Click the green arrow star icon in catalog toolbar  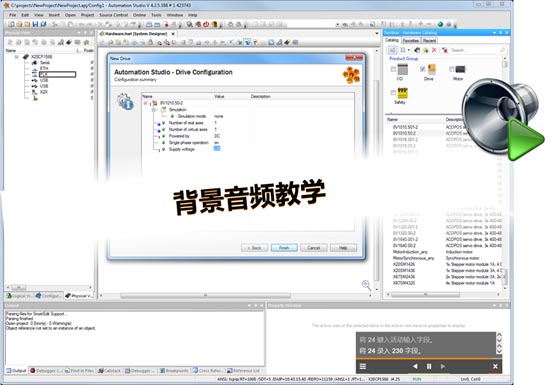click(426, 50)
